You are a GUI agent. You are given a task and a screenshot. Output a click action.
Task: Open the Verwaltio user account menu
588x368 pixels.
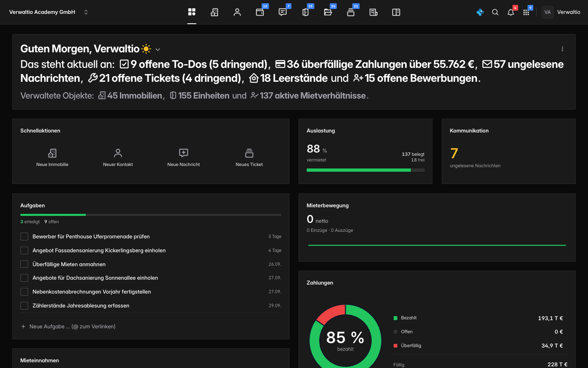(x=561, y=12)
